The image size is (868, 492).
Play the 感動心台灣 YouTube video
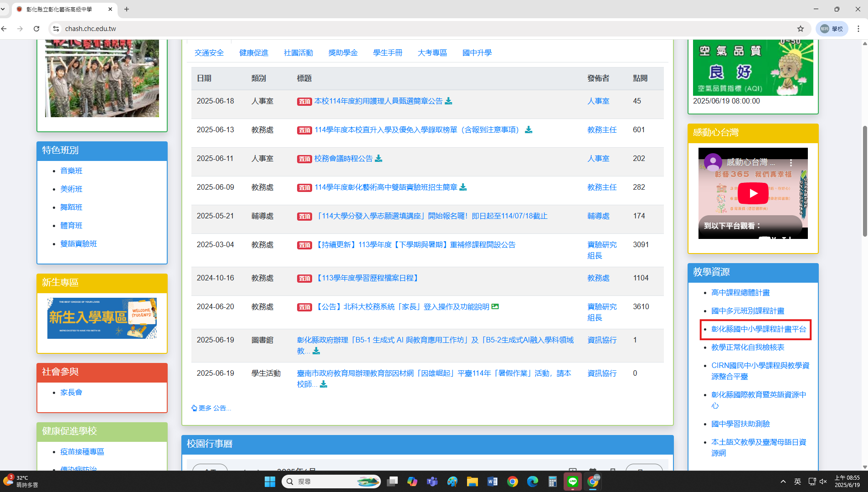(x=753, y=193)
